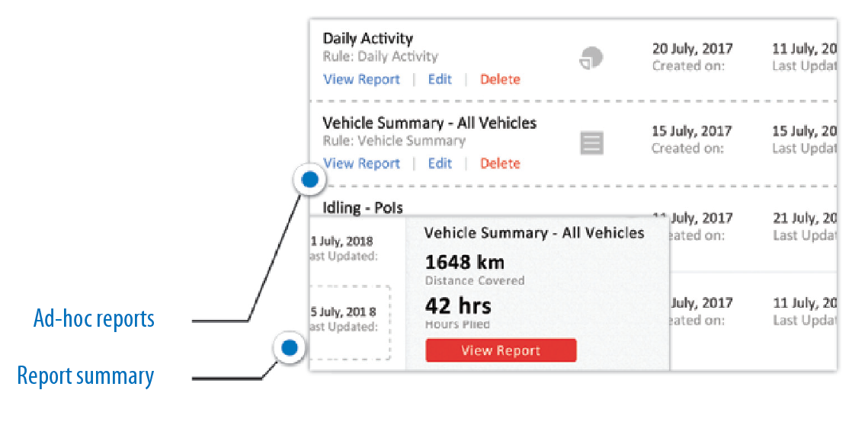Screen dimensions: 868x441
Task: Click the list icon beside Vehicle Summary
Action: point(592,142)
